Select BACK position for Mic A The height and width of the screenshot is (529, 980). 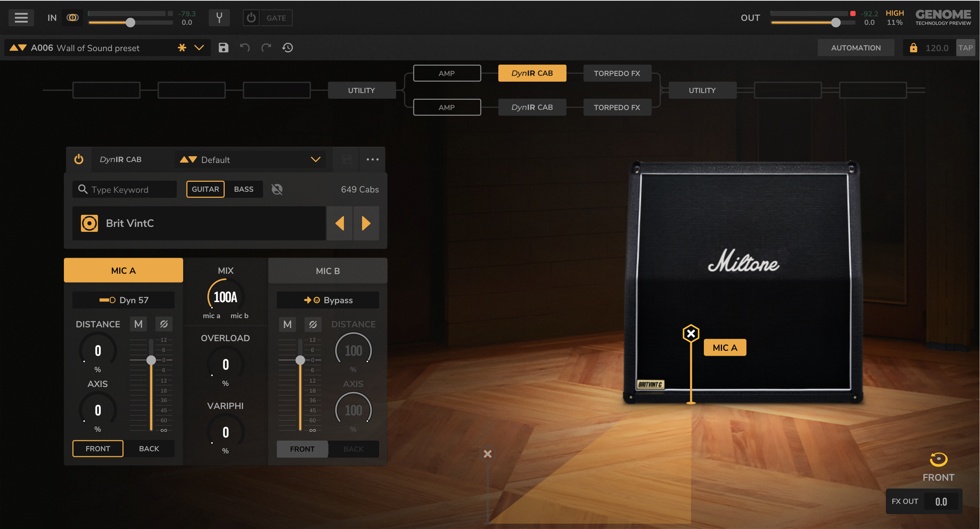click(149, 448)
